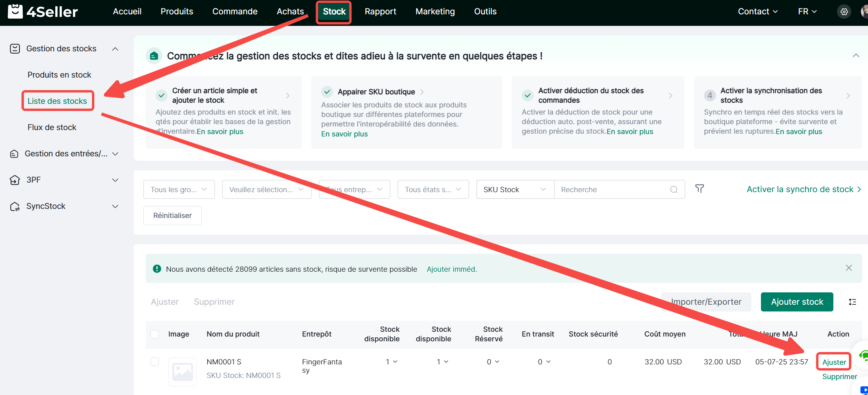The width and height of the screenshot is (868, 395).
Task: Toggle the select-all checkbox in table header
Action: [155, 334]
